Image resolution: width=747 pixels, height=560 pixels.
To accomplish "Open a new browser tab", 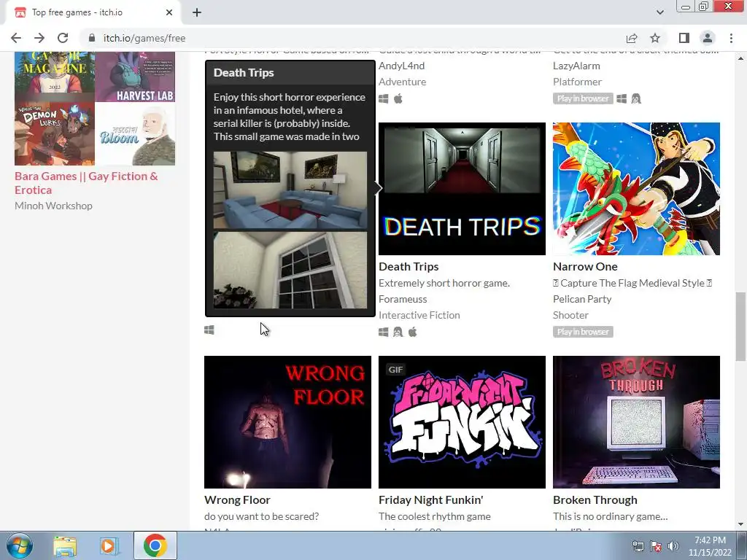I will (197, 12).
